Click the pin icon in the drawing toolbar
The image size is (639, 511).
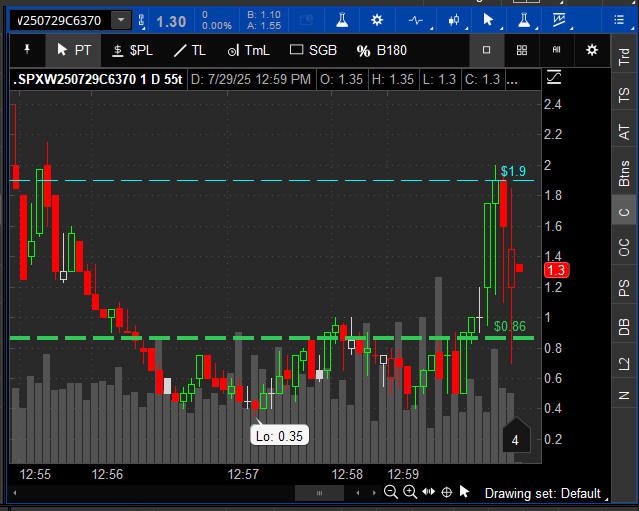click(x=27, y=49)
